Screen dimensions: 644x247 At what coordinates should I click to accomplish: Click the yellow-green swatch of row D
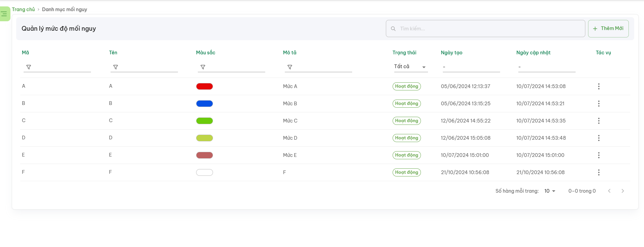pyautogui.click(x=205, y=138)
